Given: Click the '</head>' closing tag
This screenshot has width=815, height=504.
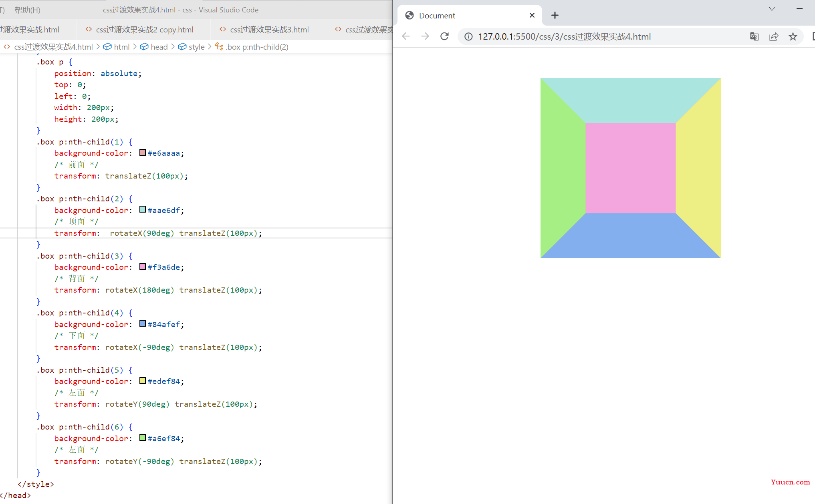Looking at the screenshot, I should pyautogui.click(x=15, y=495).
